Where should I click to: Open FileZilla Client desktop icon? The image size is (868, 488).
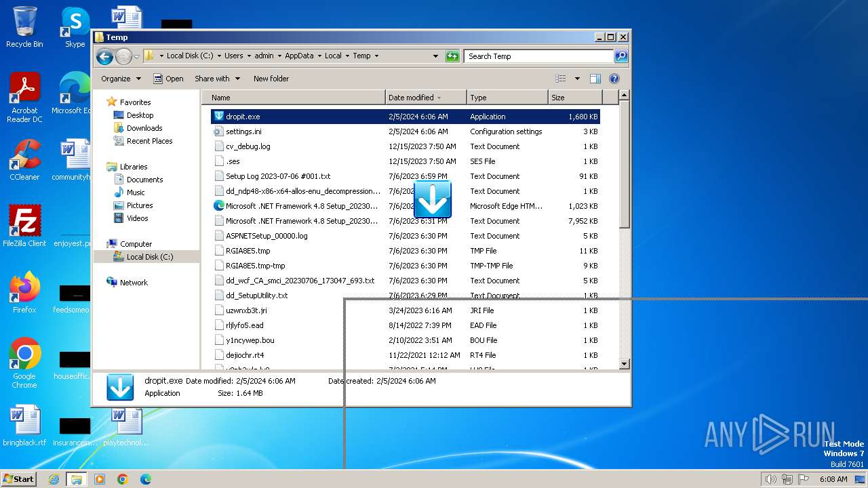click(24, 226)
